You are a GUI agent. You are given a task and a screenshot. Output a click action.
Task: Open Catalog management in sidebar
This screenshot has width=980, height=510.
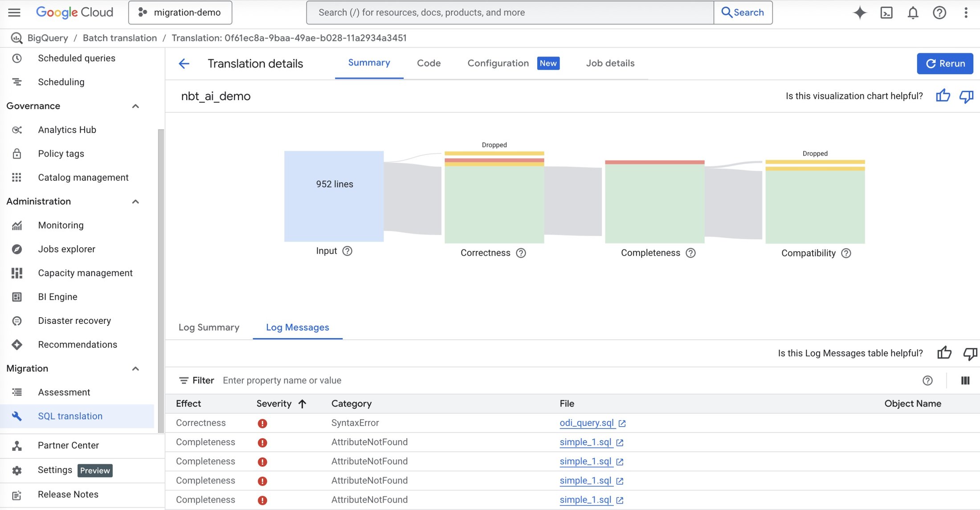pos(77,177)
